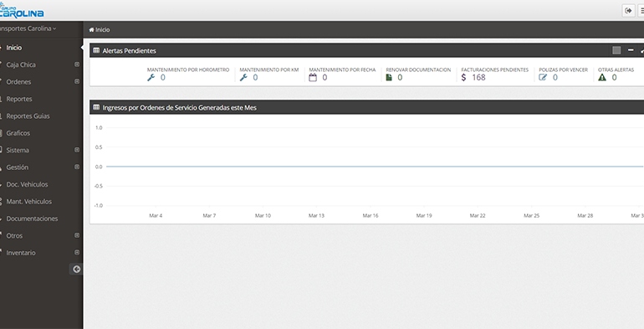Click the FACTURACIONES PENDIENTES label

(495, 70)
